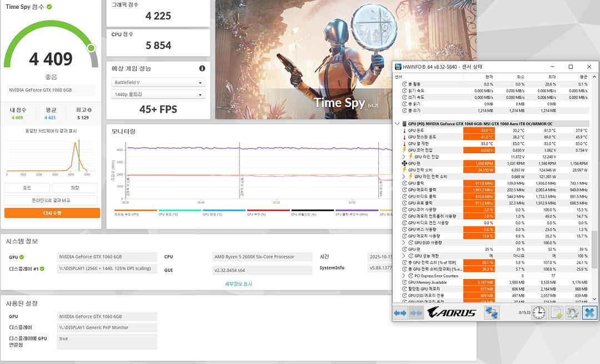Click the green check next to Time Spy 점수

pos(49,7)
